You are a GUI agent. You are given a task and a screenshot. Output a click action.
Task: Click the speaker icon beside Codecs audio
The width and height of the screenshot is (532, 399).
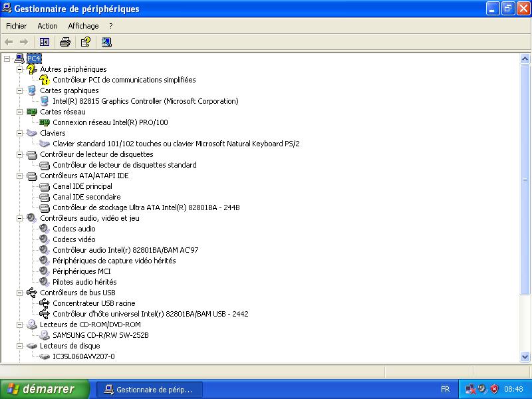(x=45, y=229)
